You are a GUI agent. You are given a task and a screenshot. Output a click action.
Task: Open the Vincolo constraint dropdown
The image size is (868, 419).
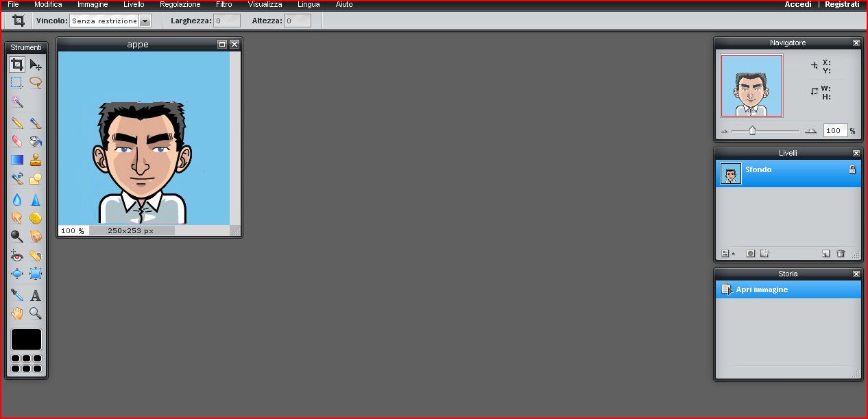[145, 21]
